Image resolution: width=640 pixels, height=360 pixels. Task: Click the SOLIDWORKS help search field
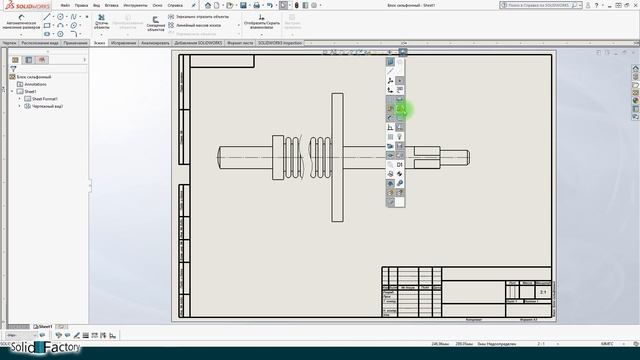[x=540, y=5]
